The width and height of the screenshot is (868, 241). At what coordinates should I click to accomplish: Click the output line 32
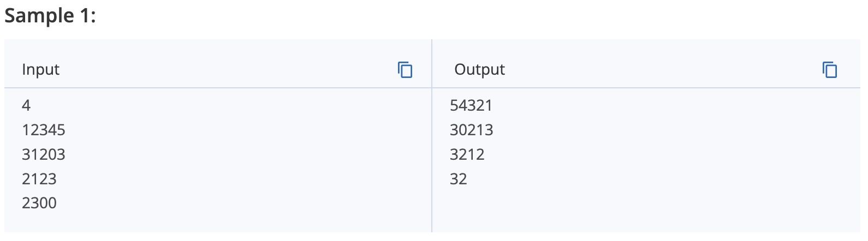(x=459, y=179)
